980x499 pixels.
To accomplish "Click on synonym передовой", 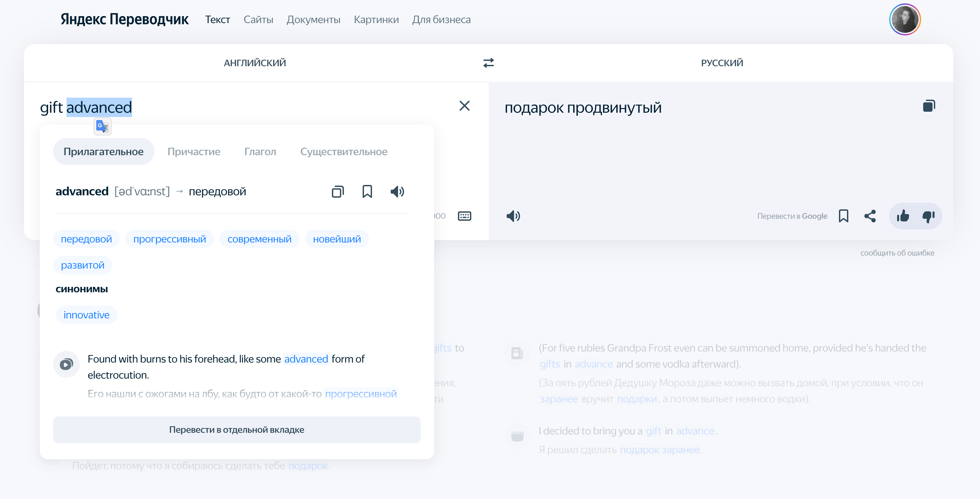I will (87, 239).
